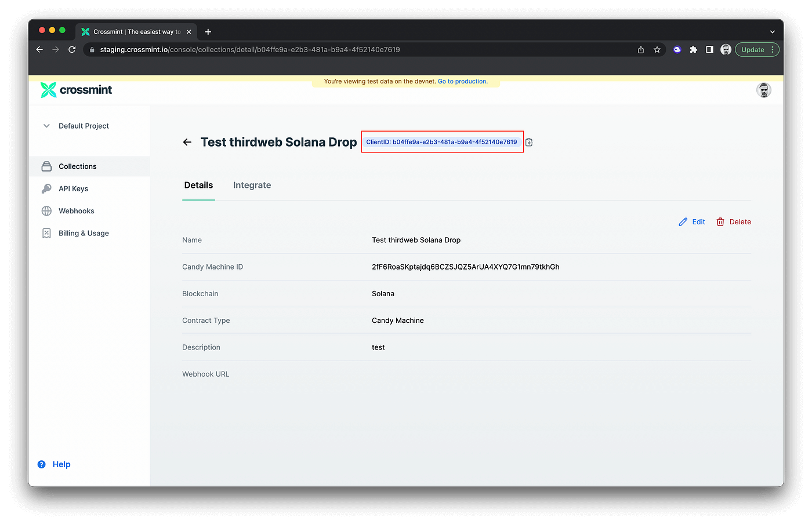The image size is (812, 524).
Task: Expand the Default Project chevron
Action: coord(46,126)
